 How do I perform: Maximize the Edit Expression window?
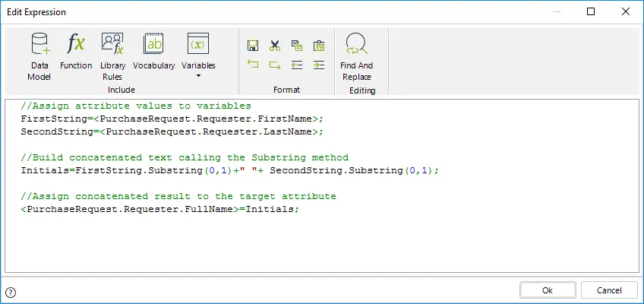(x=591, y=12)
